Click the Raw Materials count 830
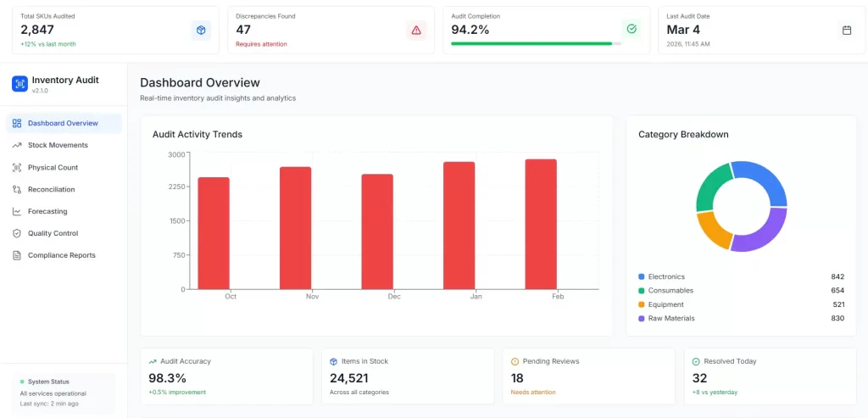Viewport: 868px width, 418px height. 837,318
